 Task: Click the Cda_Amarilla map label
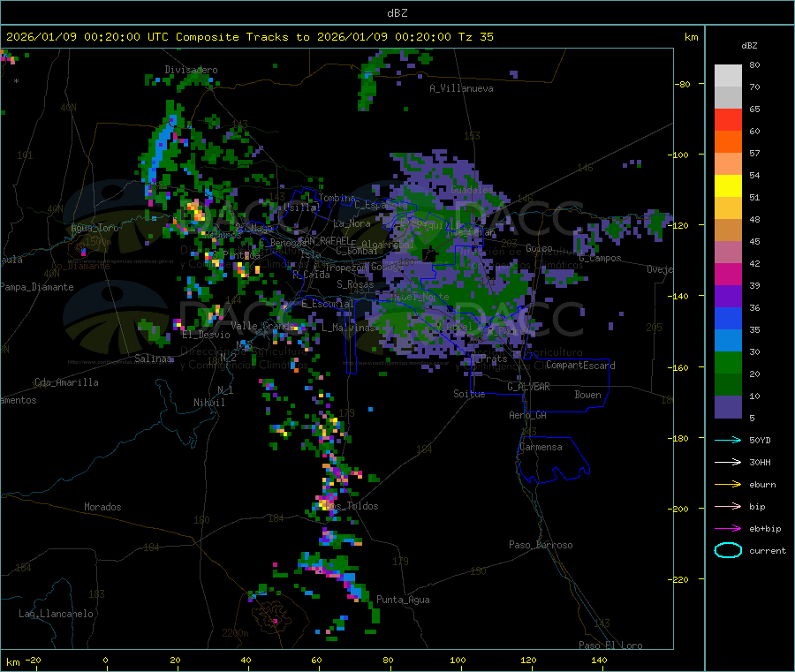[x=66, y=382]
